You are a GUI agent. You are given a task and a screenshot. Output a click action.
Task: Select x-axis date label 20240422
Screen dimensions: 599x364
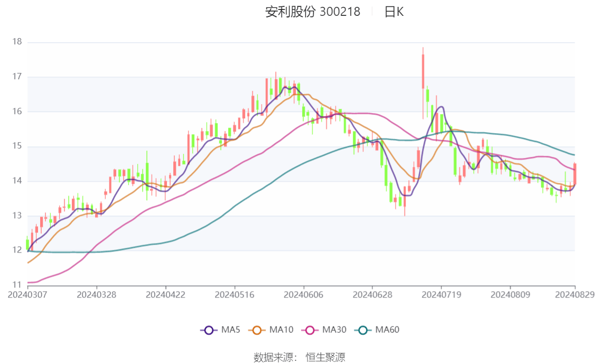pyautogui.click(x=165, y=295)
